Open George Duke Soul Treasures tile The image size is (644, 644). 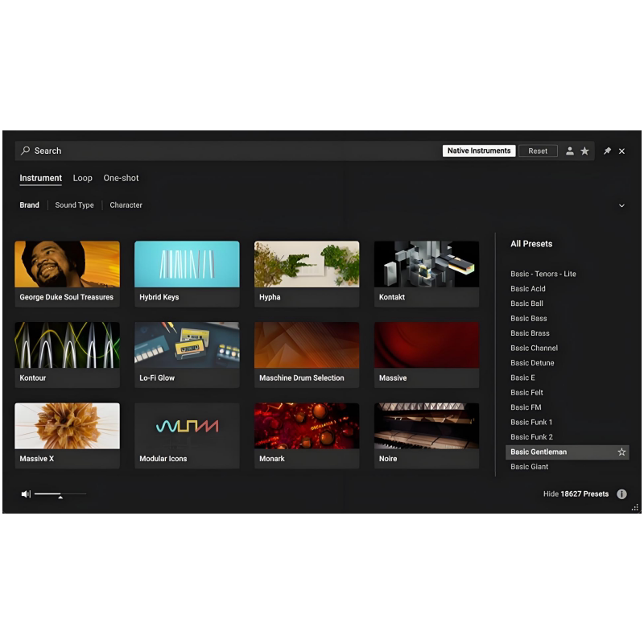[x=68, y=274]
